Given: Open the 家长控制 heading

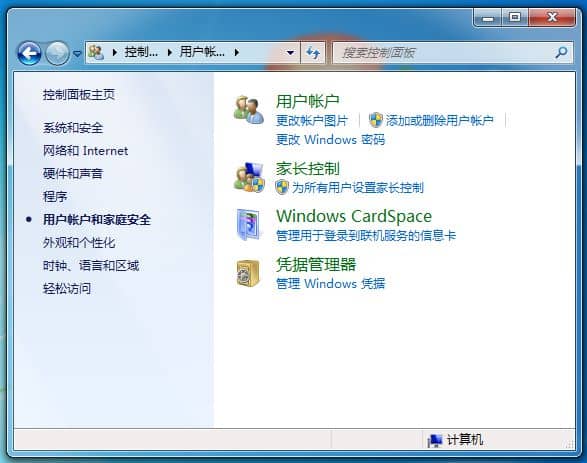Looking at the screenshot, I should [x=308, y=168].
